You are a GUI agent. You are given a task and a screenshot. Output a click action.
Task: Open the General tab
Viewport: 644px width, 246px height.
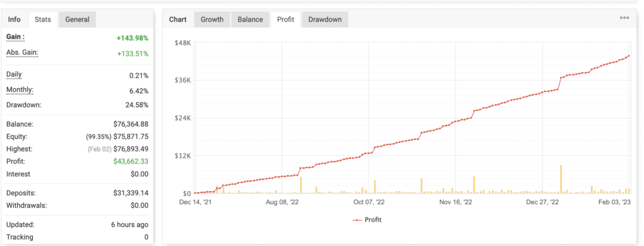77,19
